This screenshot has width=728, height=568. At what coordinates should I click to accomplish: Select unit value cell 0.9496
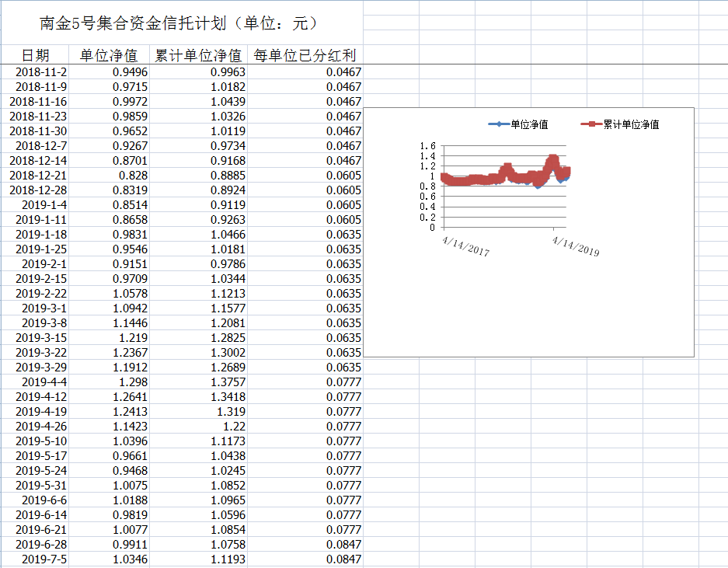tap(109, 72)
